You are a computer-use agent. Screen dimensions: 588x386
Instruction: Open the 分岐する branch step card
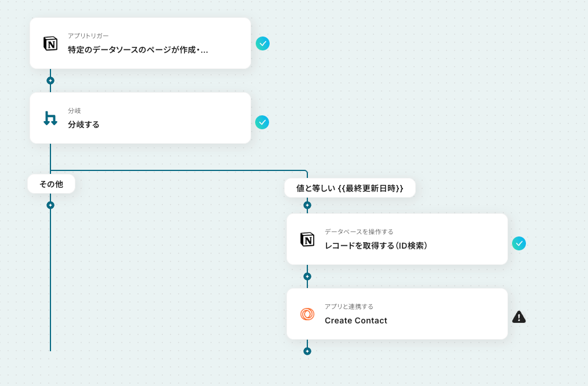pos(140,118)
